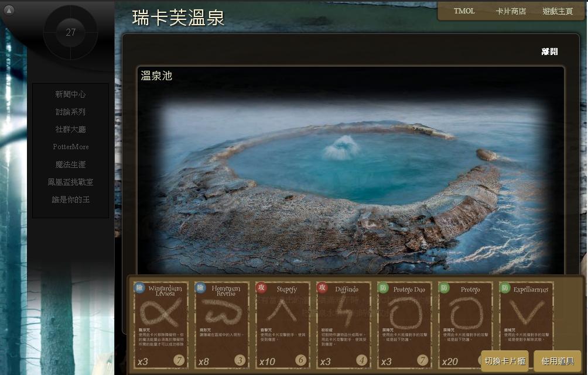Select the Wingardium Leviosa spell card

click(x=161, y=325)
